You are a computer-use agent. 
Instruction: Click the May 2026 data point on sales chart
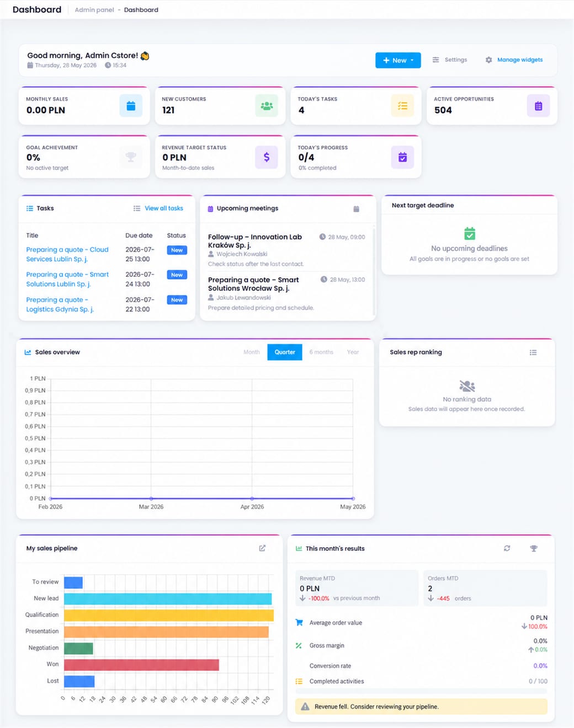point(353,499)
